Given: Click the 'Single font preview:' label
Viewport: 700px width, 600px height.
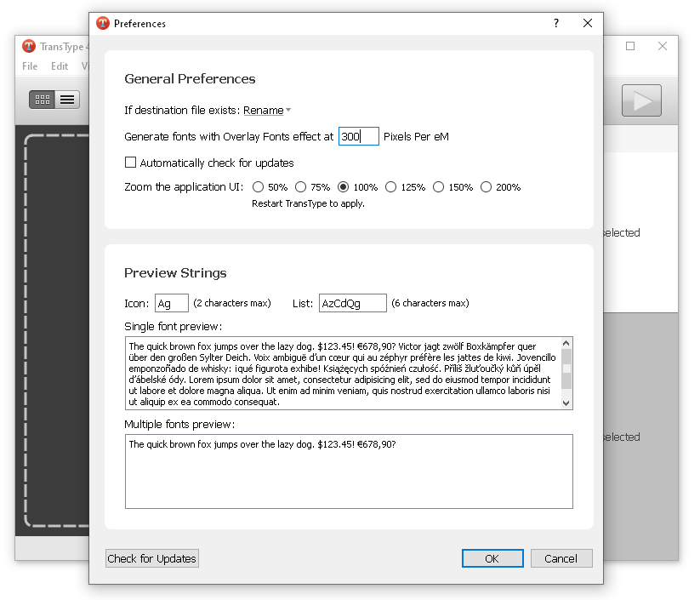Looking at the screenshot, I should point(174,327).
